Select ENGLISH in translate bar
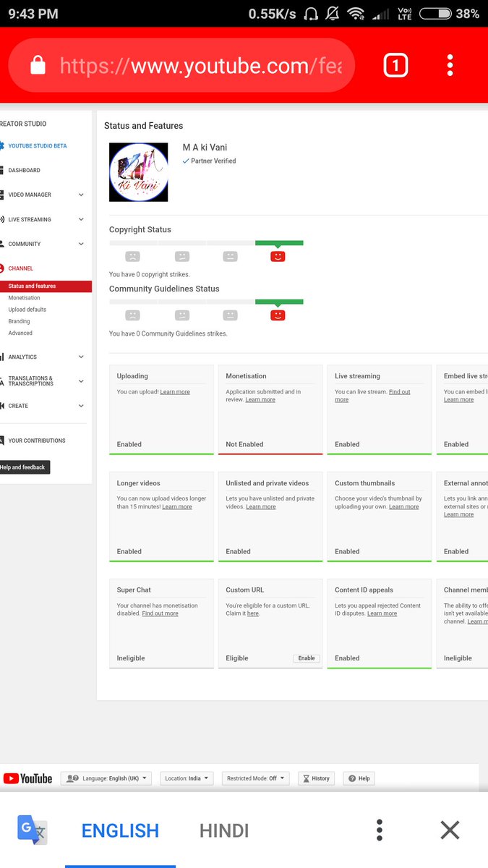Image resolution: width=488 pixels, height=868 pixels. coord(120,830)
